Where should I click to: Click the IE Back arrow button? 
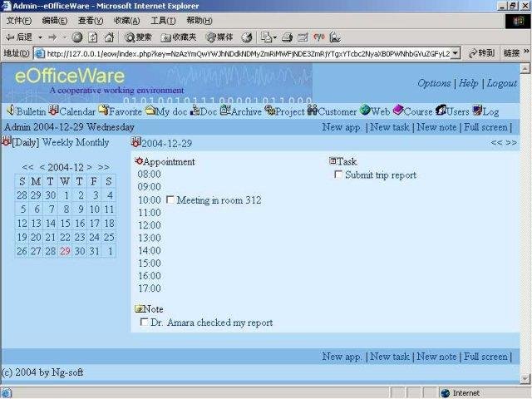19,37
